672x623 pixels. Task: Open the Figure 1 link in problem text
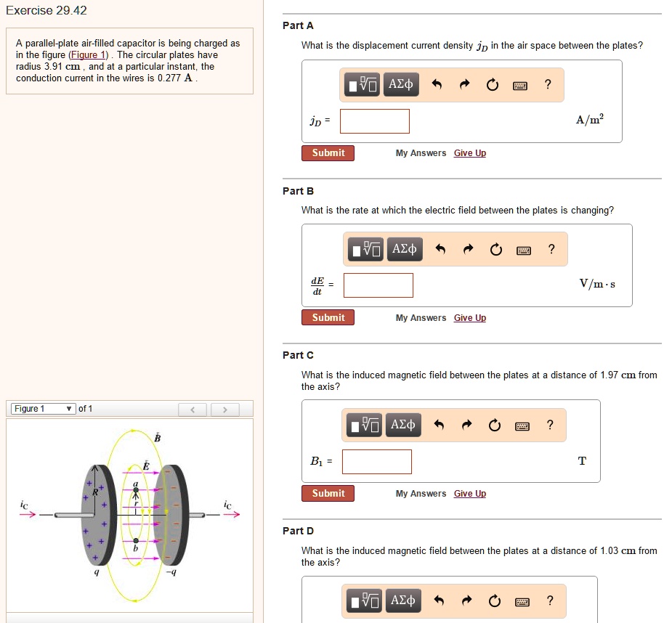coord(87,54)
